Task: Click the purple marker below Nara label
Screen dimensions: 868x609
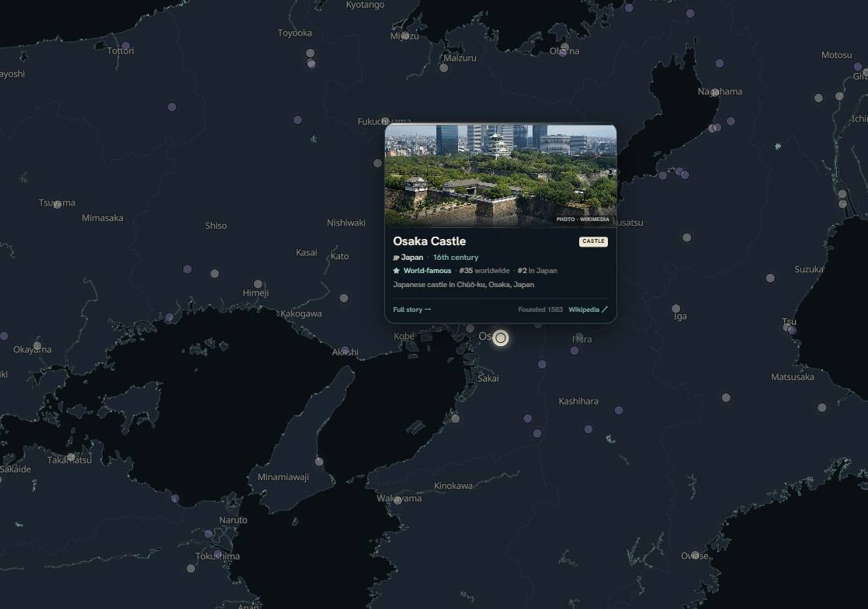Action: coord(575,351)
